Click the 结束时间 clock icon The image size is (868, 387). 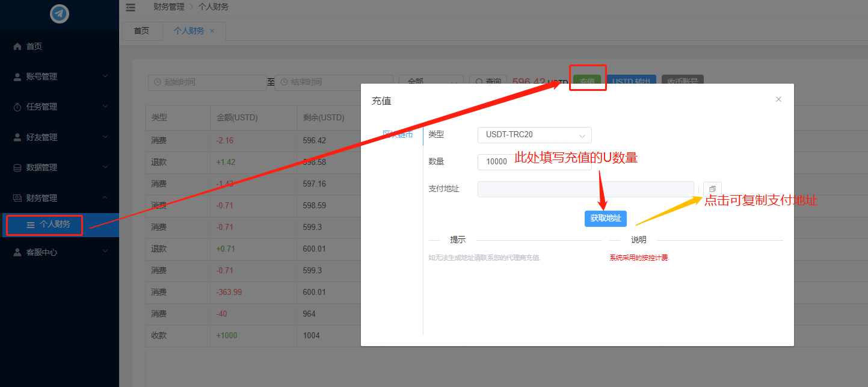tap(284, 82)
